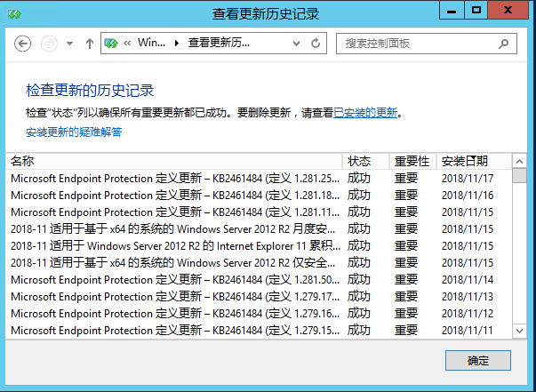Expand the address bar history dropdown
The image size is (536, 392).
296,44
